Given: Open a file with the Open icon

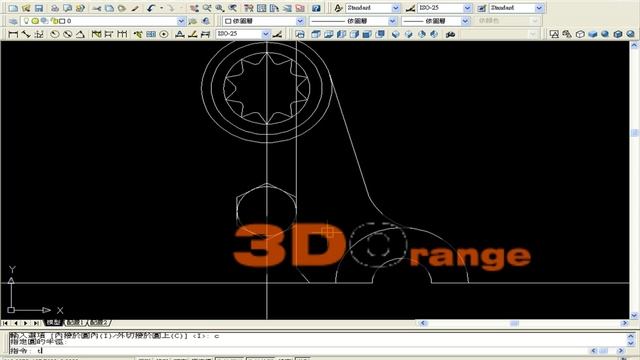Looking at the screenshot, I should 26,8.
